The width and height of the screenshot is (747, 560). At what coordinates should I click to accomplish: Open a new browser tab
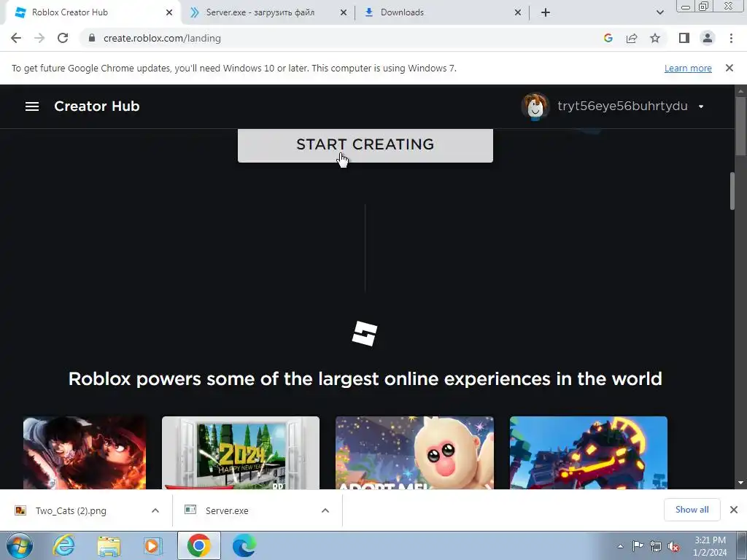click(x=546, y=12)
